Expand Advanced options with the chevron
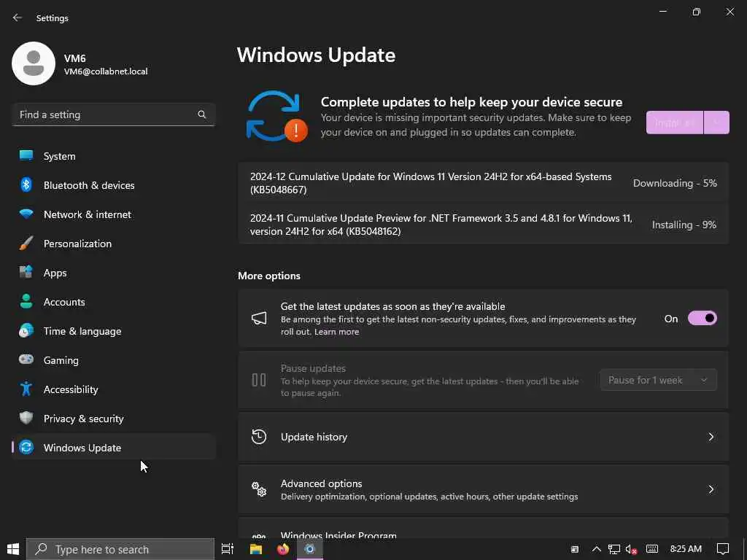This screenshot has width=747, height=560. tap(711, 489)
